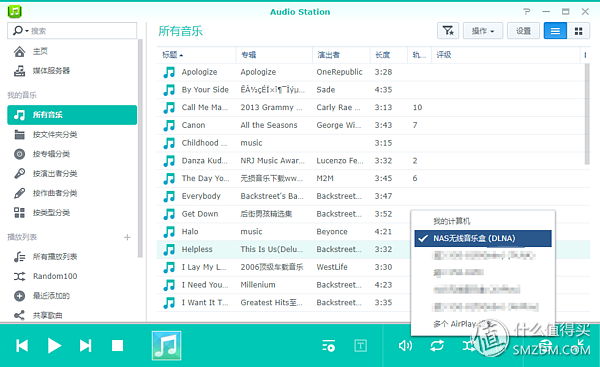The height and width of the screenshot is (367, 600).
Task: Browse music by folder icon
Action: (20, 135)
